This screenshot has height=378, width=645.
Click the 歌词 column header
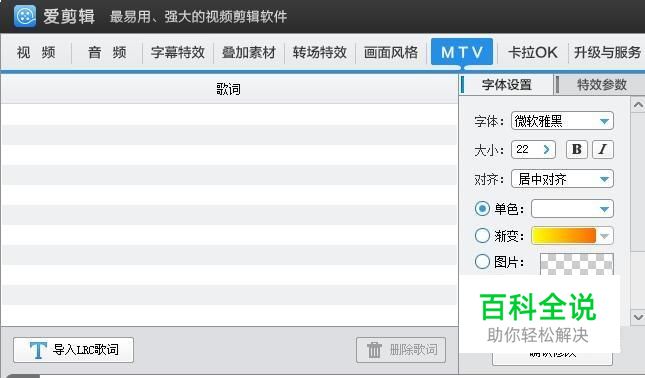click(x=229, y=89)
